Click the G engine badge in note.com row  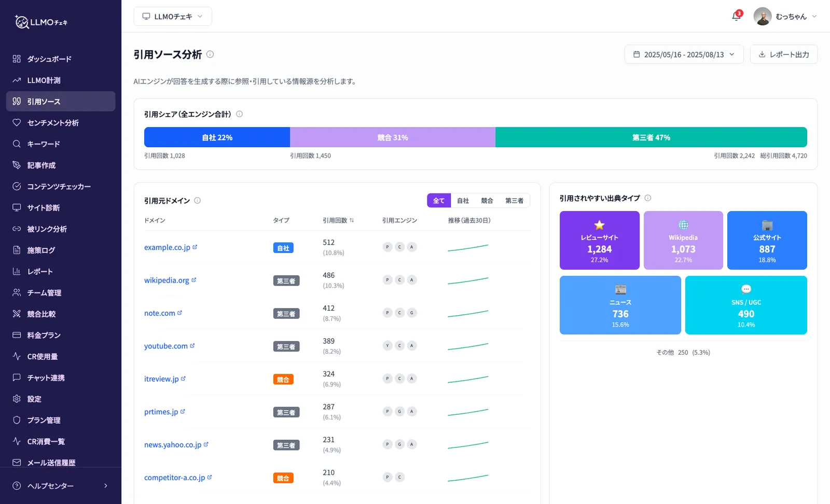pyautogui.click(x=412, y=313)
